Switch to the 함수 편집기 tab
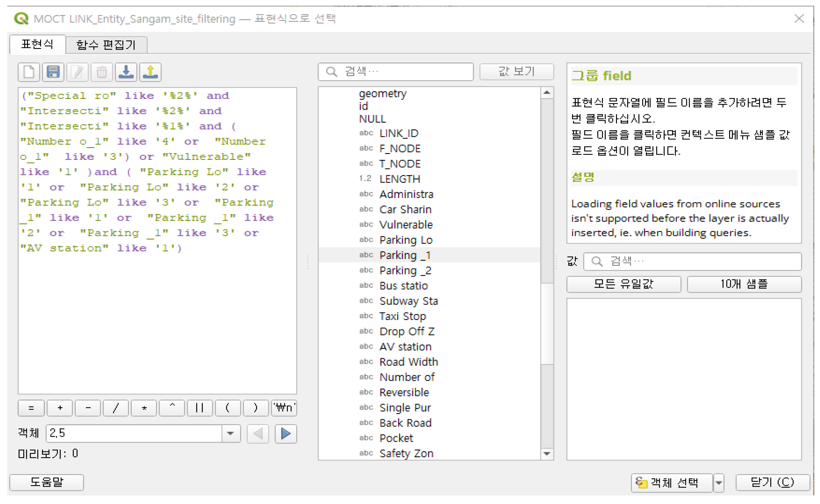The width and height of the screenshot is (820, 504). click(106, 45)
